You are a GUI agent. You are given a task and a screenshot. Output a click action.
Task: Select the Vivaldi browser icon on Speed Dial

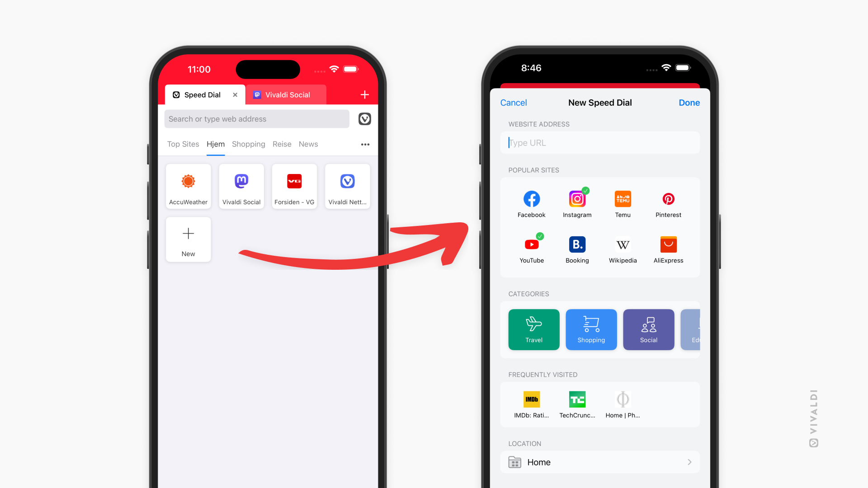click(x=346, y=181)
